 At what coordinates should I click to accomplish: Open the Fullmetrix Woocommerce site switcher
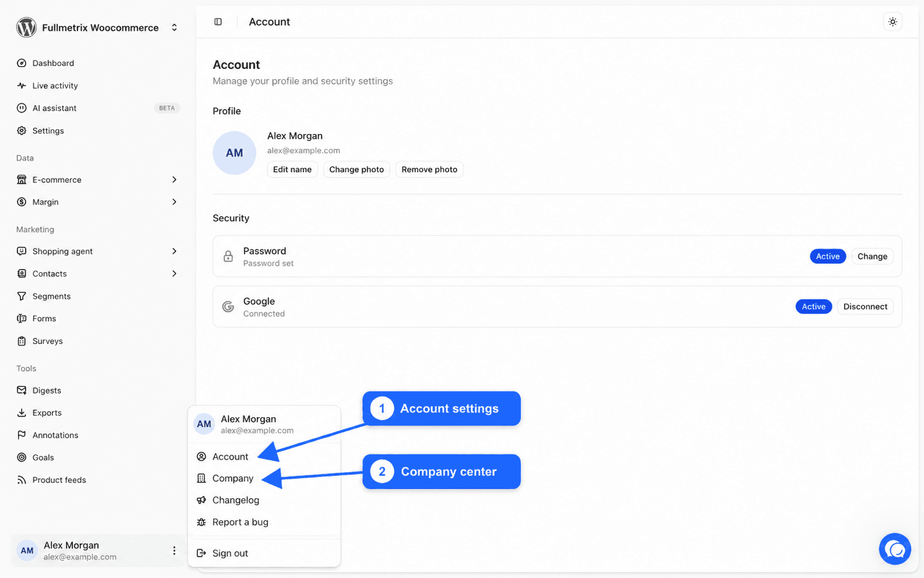[97, 27]
